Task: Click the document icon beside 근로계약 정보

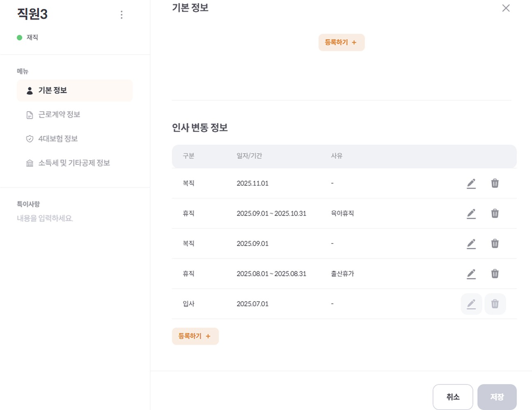Action: [x=29, y=114]
